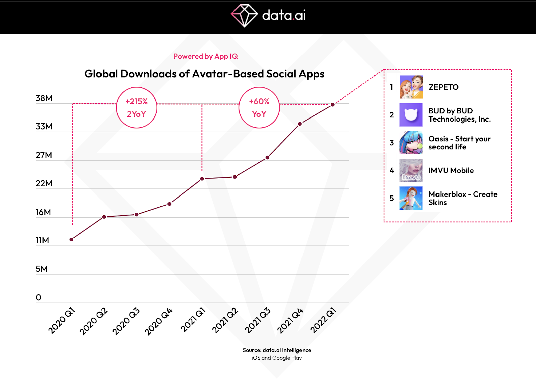Click the "2021 Q2" x-axis label
This screenshot has height=392, width=536.
click(225, 320)
